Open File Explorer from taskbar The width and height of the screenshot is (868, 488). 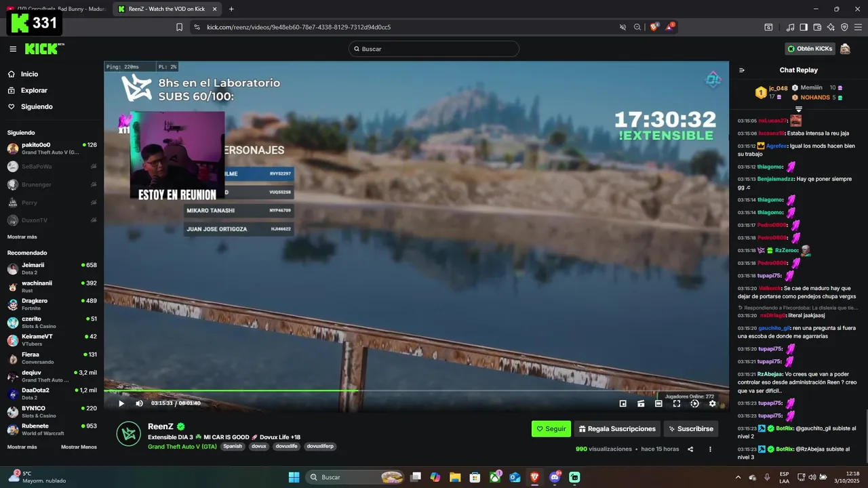coord(455,477)
